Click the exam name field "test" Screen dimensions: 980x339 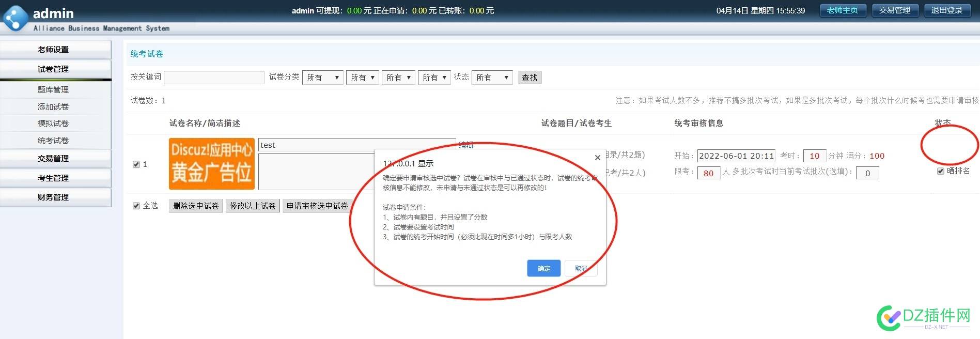click(x=357, y=145)
